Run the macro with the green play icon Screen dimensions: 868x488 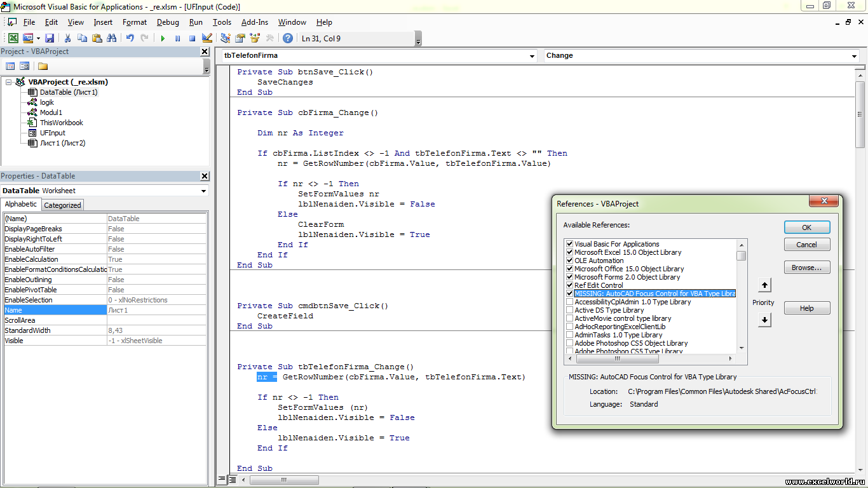tap(163, 38)
